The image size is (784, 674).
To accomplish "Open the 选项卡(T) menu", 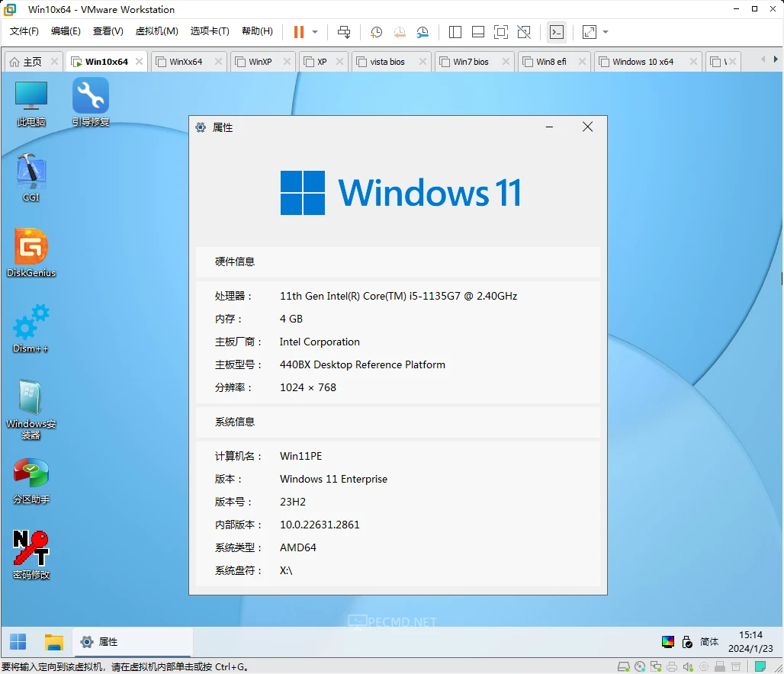I will click(x=210, y=31).
